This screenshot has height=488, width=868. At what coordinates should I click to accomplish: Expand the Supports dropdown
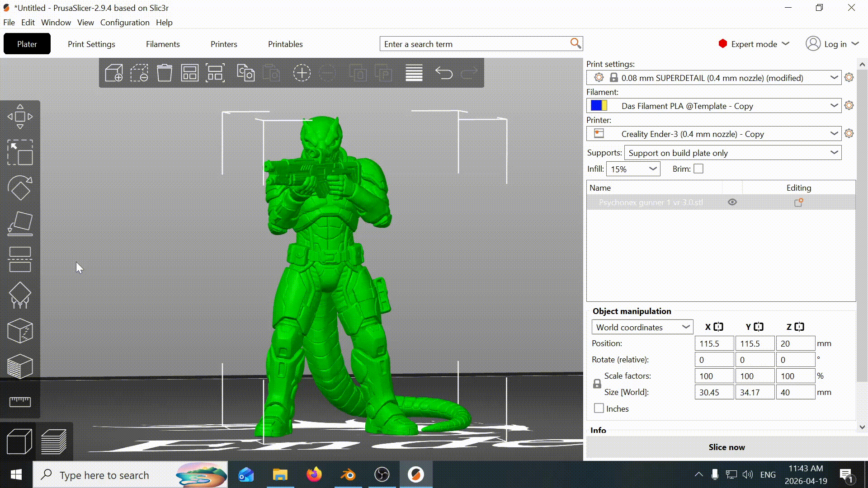(732, 153)
